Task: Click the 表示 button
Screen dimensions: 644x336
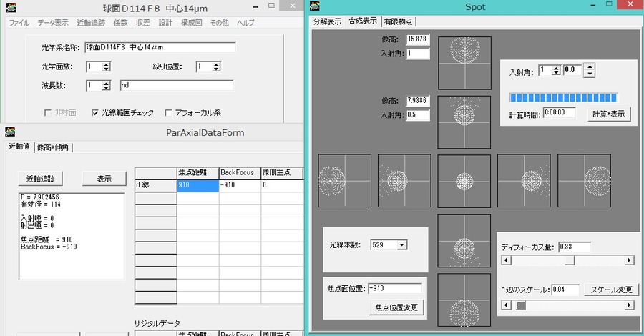Action: pyautogui.click(x=104, y=179)
